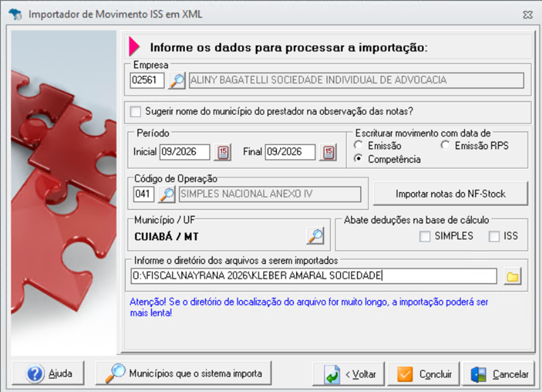
Task: Open Ajuda help button
Action: point(48,373)
